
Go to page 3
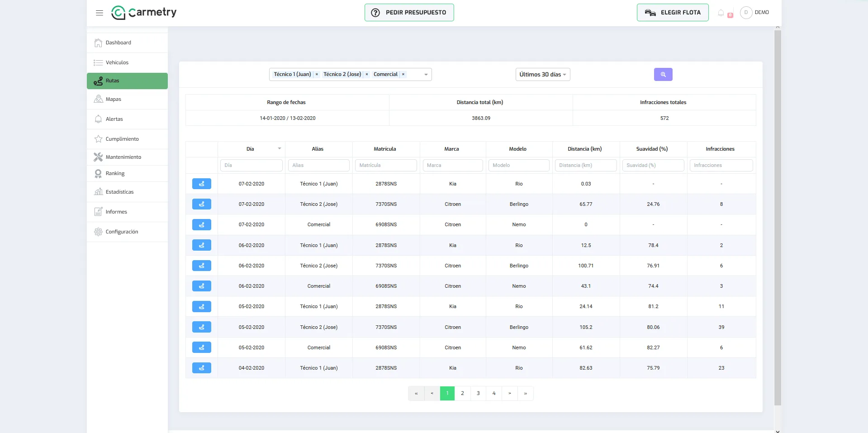(x=478, y=393)
